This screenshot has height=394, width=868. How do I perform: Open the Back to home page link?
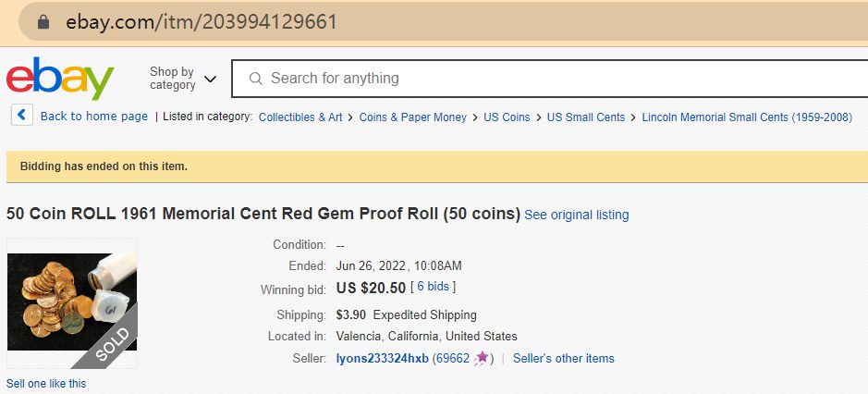pos(93,117)
